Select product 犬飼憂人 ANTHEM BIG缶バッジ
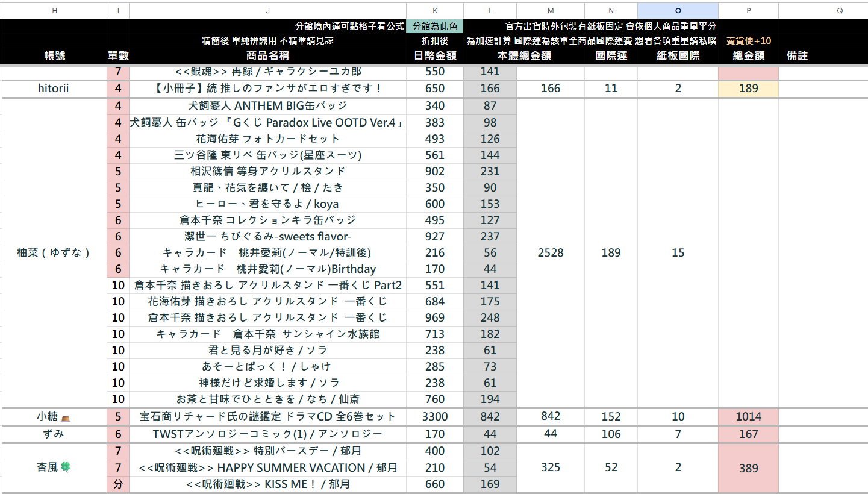Screen dimensions: 868x494 tap(267, 106)
